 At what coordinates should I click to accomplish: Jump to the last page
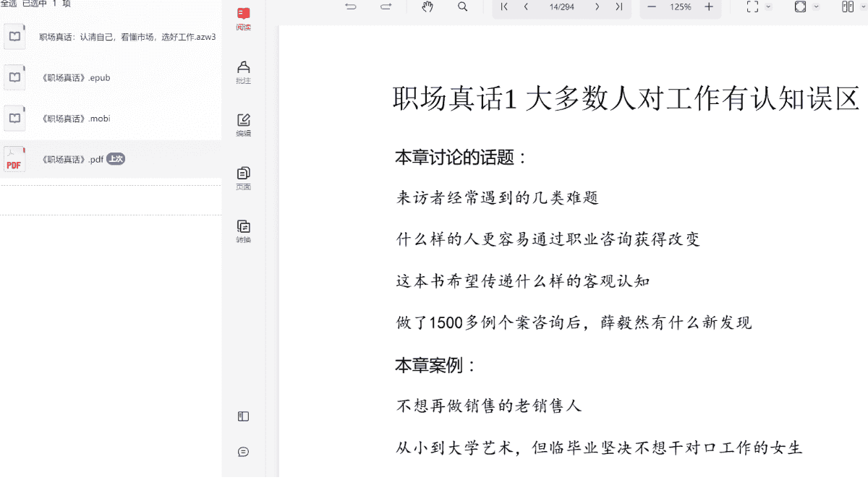click(618, 7)
